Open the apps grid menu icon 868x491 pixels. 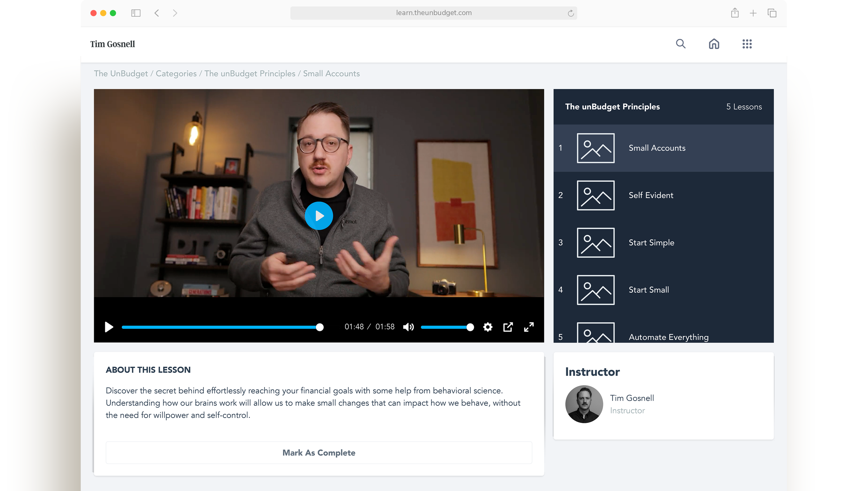(x=747, y=44)
